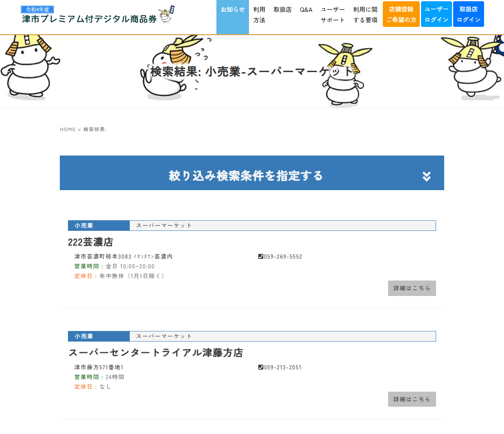Click the 小売業 category label of トライアル津藤方店
504x434 pixels.
click(x=99, y=336)
